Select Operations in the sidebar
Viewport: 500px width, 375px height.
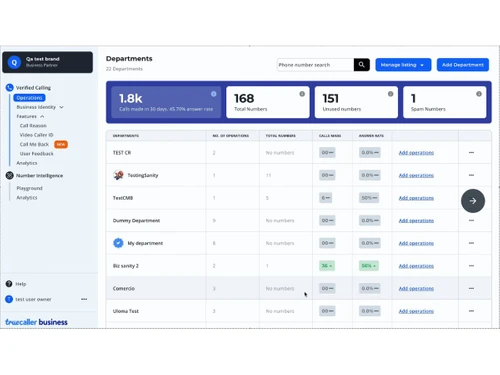(x=29, y=98)
